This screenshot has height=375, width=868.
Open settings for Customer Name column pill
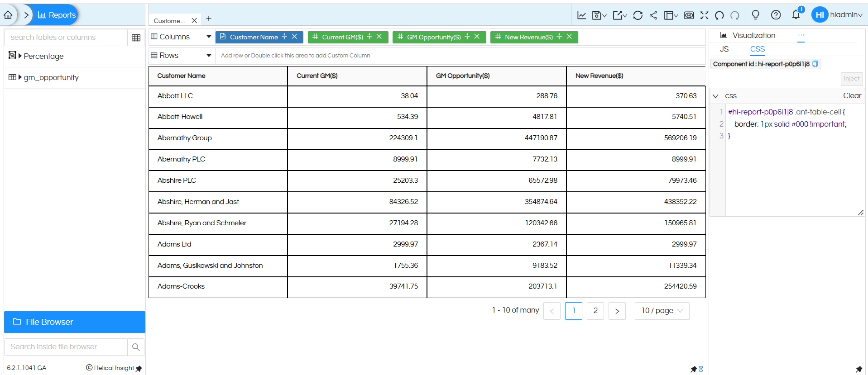tap(284, 37)
